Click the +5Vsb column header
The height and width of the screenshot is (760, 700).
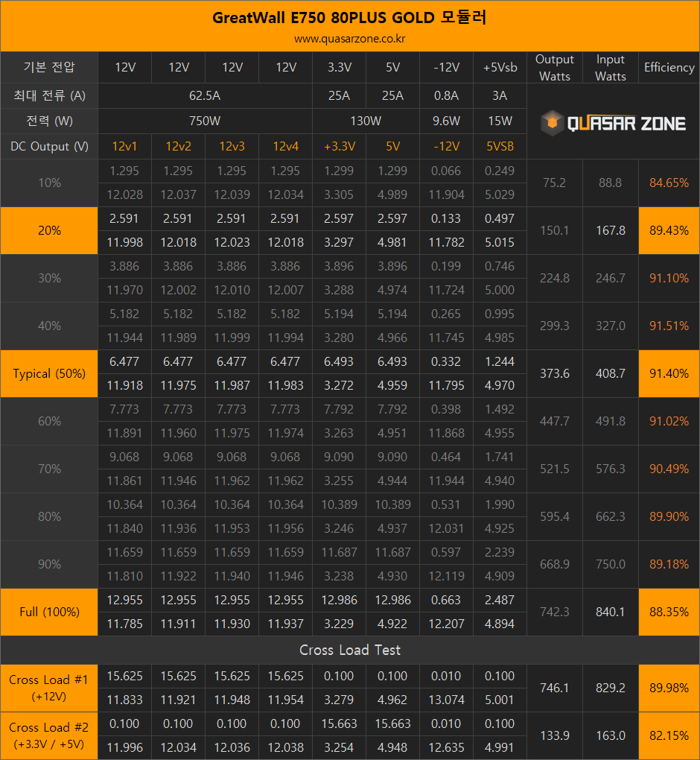(500, 67)
